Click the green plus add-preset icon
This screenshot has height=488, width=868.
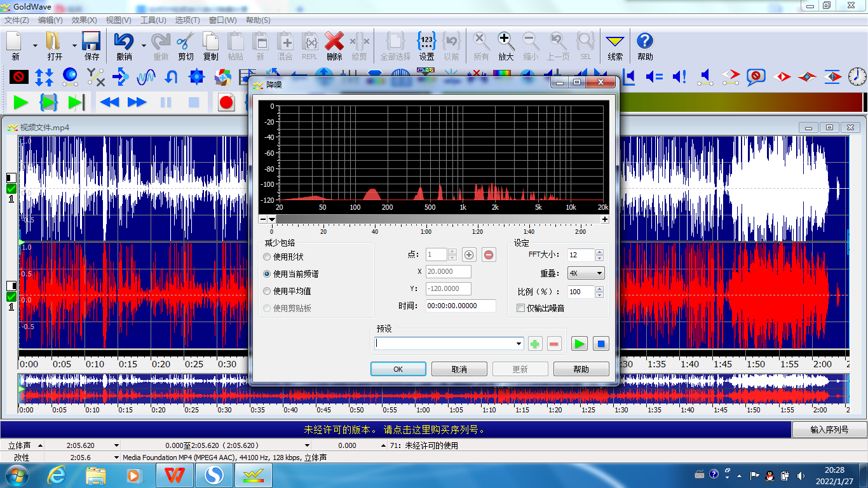535,344
